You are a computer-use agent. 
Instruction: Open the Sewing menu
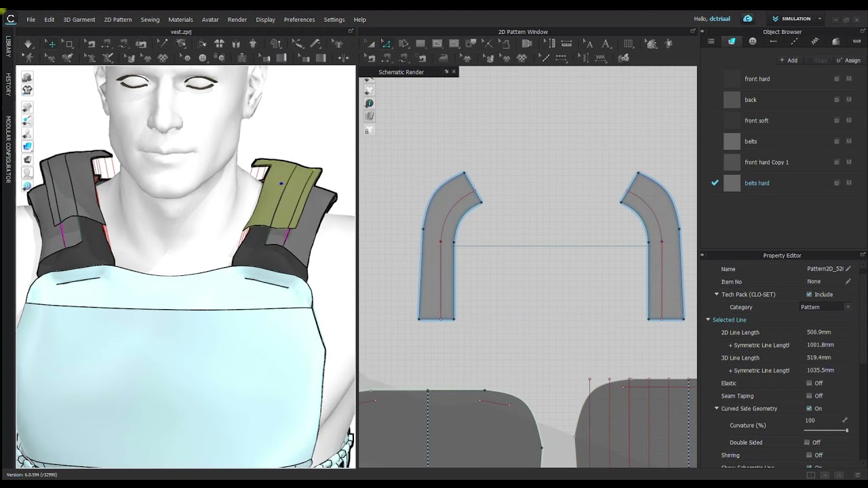click(x=150, y=20)
